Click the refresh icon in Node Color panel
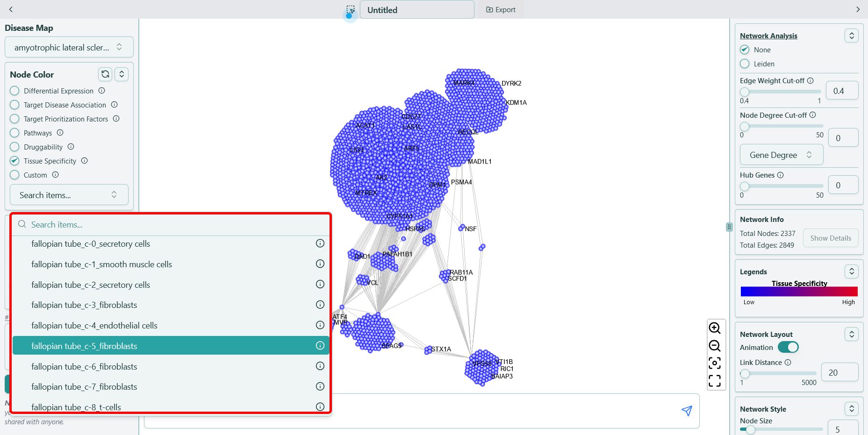 tap(105, 74)
